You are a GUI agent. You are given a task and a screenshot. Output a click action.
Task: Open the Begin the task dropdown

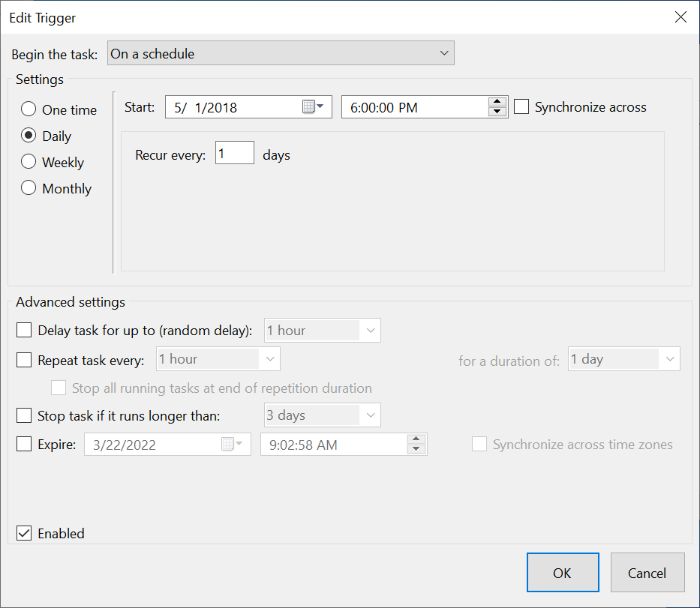(x=281, y=53)
